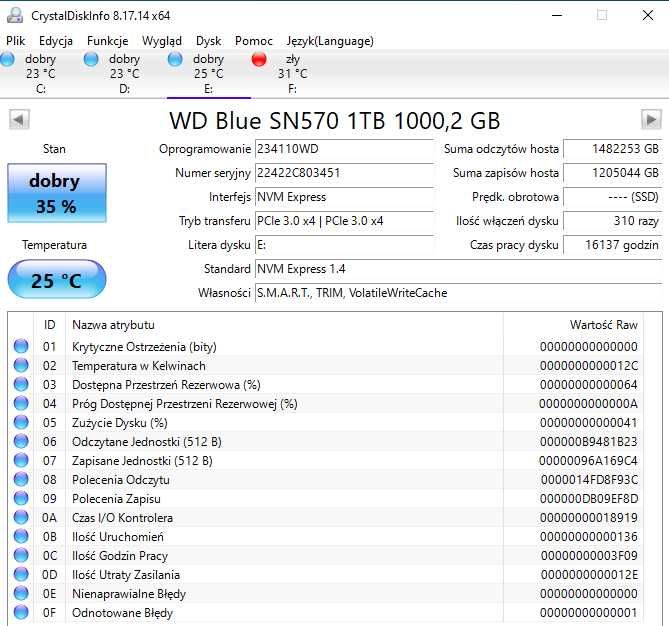The image size is (669, 626).
Task: Open the Funkcje menu
Action: click(x=108, y=41)
